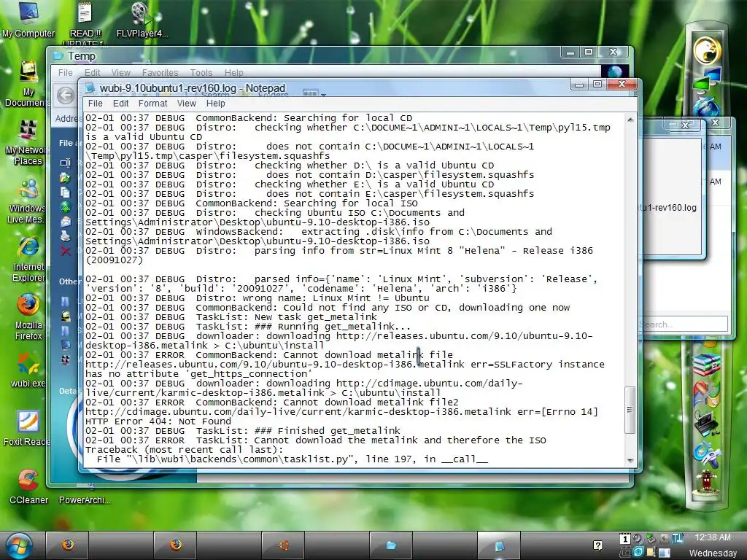Image resolution: width=747 pixels, height=560 pixels.
Task: Select the FLVPlayer4 desktop icon
Action: click(142, 19)
